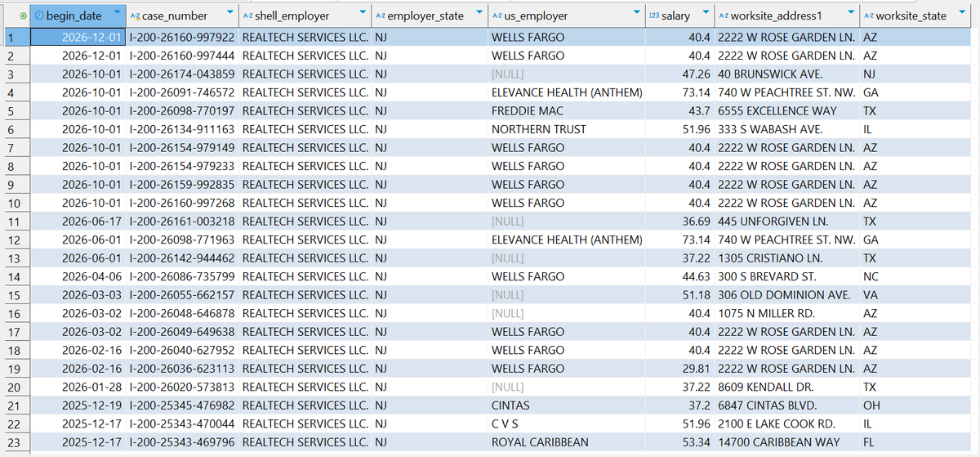Click the address 6847 CINTAS BLVD.

pyautogui.click(x=768, y=405)
